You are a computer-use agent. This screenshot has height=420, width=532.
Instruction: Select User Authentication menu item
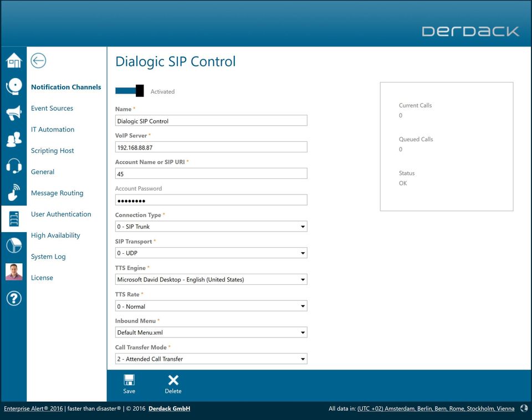click(61, 214)
